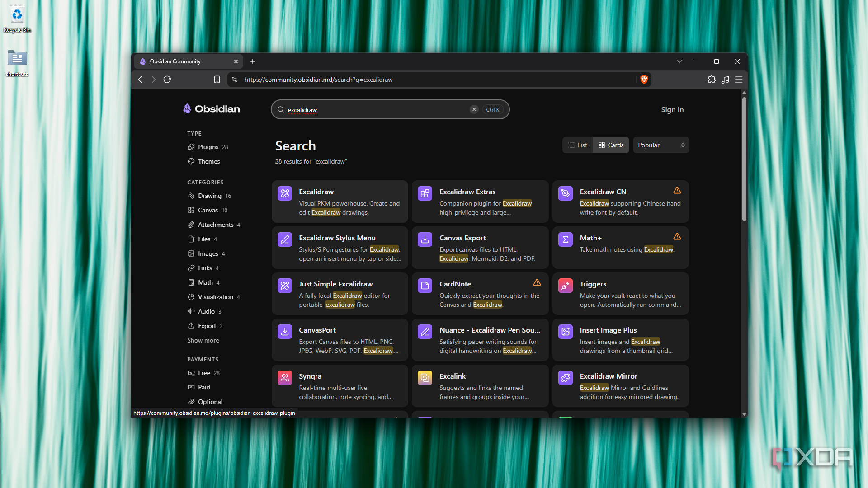The width and height of the screenshot is (868, 488).
Task: Filter by Themes type
Action: (204, 161)
